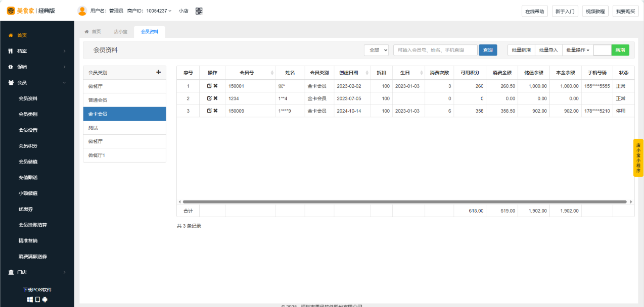Switch to the 店小宝 tab
644x307 pixels.
tap(120, 32)
